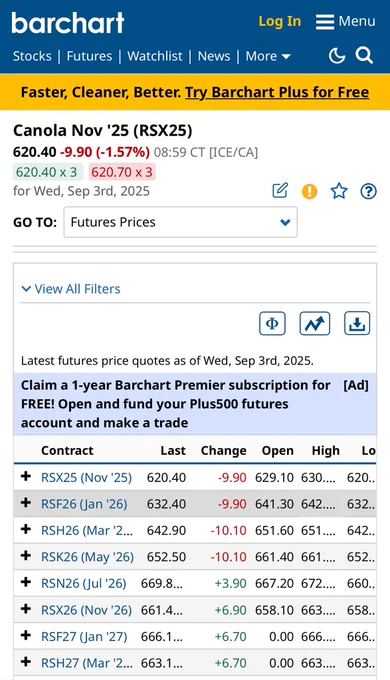Go to the Futures nav item
Viewport: 390px width, 680px height.
(89, 56)
